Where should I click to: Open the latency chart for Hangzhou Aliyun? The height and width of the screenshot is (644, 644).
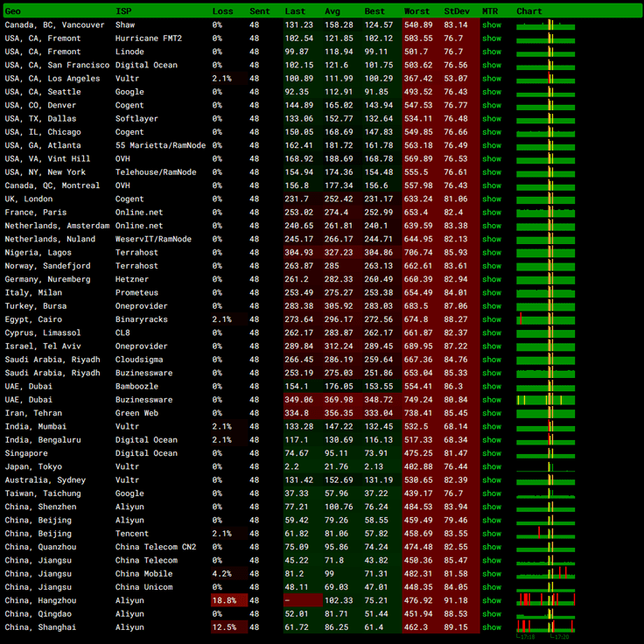coord(545,599)
